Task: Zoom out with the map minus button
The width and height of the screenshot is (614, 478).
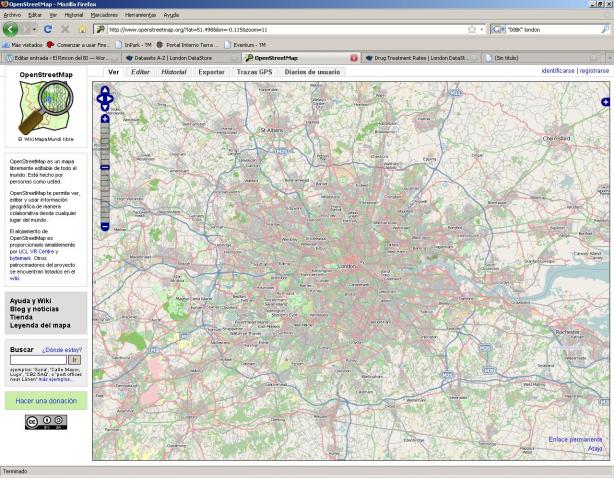Action: click(105, 227)
